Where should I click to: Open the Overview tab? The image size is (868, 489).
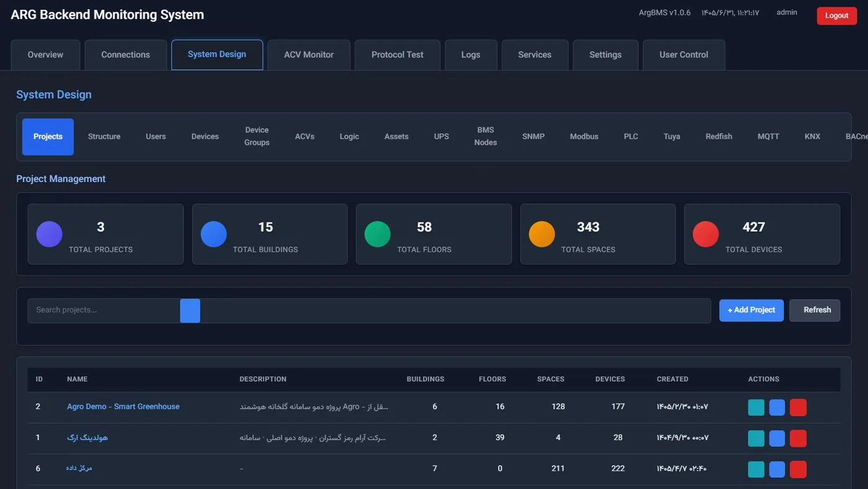[x=45, y=55]
